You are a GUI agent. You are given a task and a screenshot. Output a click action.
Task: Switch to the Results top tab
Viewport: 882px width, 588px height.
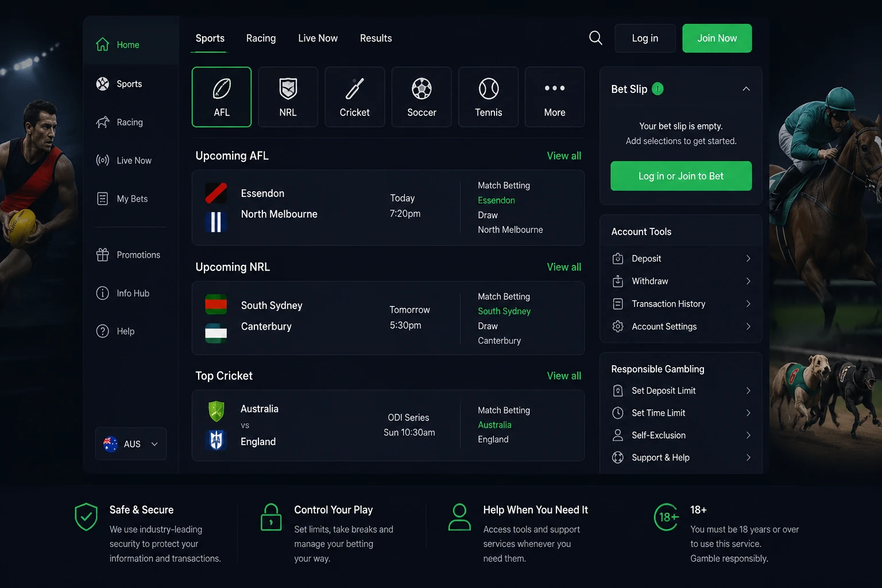click(x=376, y=38)
